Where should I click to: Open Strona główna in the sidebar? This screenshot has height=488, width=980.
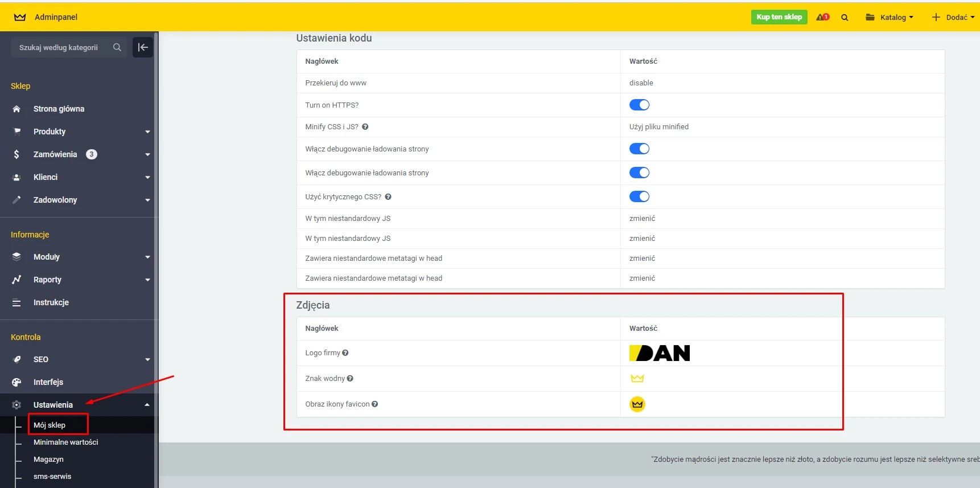pyautogui.click(x=59, y=109)
